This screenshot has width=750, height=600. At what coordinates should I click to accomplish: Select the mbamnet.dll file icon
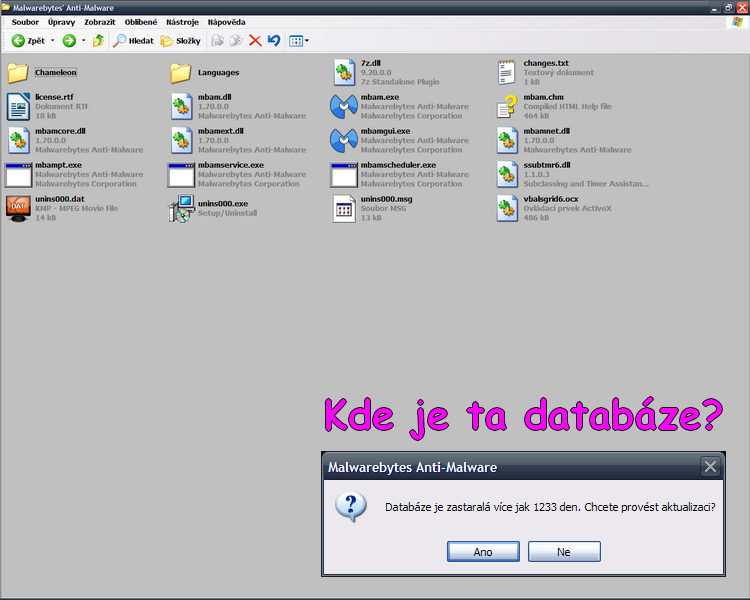tap(507, 141)
